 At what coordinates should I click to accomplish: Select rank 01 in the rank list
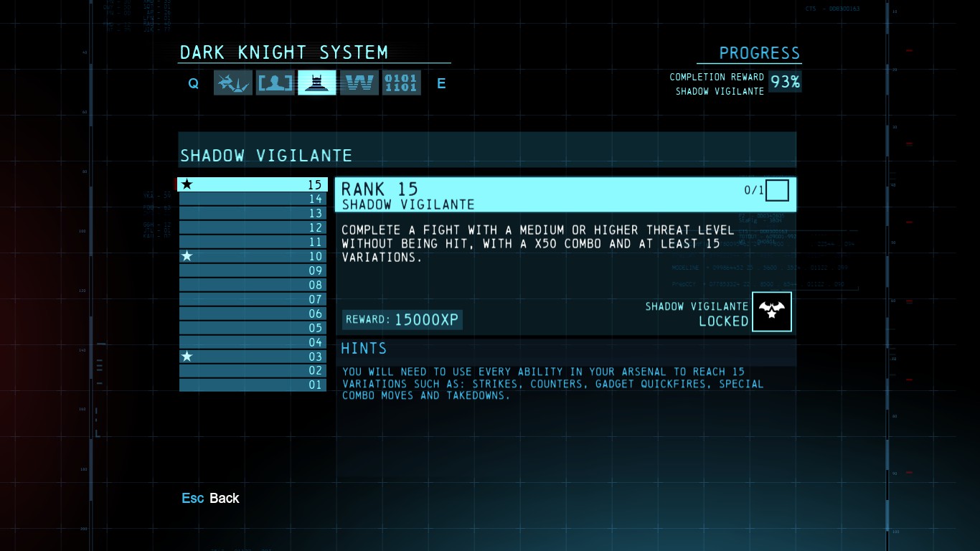coord(253,385)
